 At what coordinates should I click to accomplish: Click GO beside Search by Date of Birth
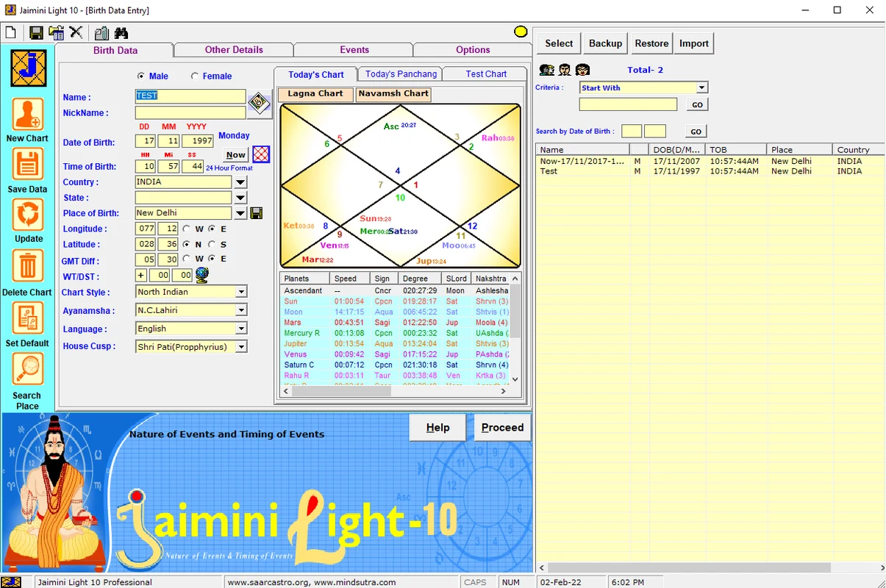(696, 132)
